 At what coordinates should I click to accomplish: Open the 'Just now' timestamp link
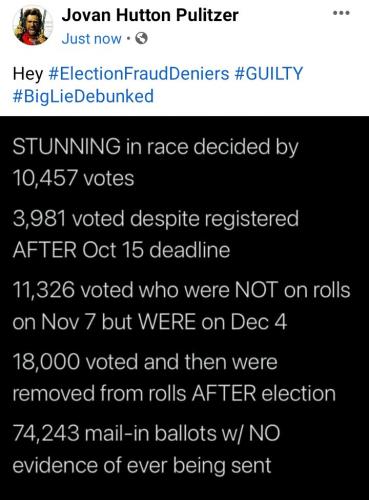[x=91, y=39]
